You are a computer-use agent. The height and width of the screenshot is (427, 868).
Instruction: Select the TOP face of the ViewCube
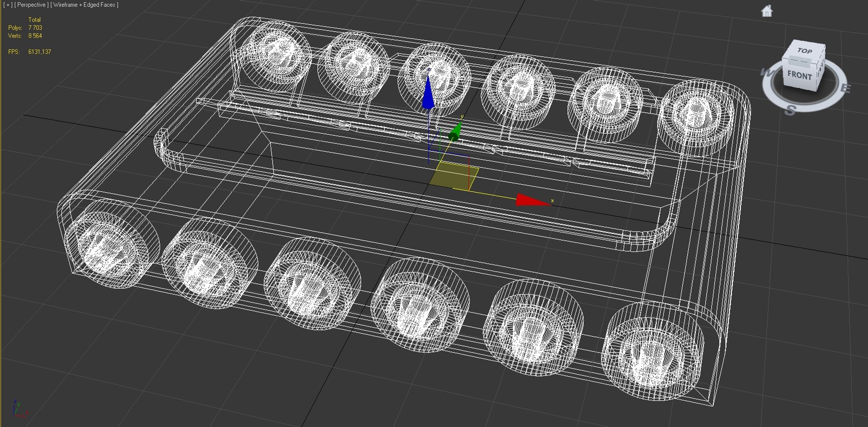pyautogui.click(x=805, y=51)
